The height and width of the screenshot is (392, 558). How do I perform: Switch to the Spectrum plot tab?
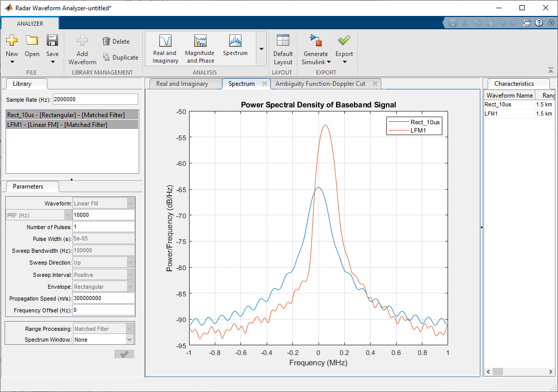point(241,84)
